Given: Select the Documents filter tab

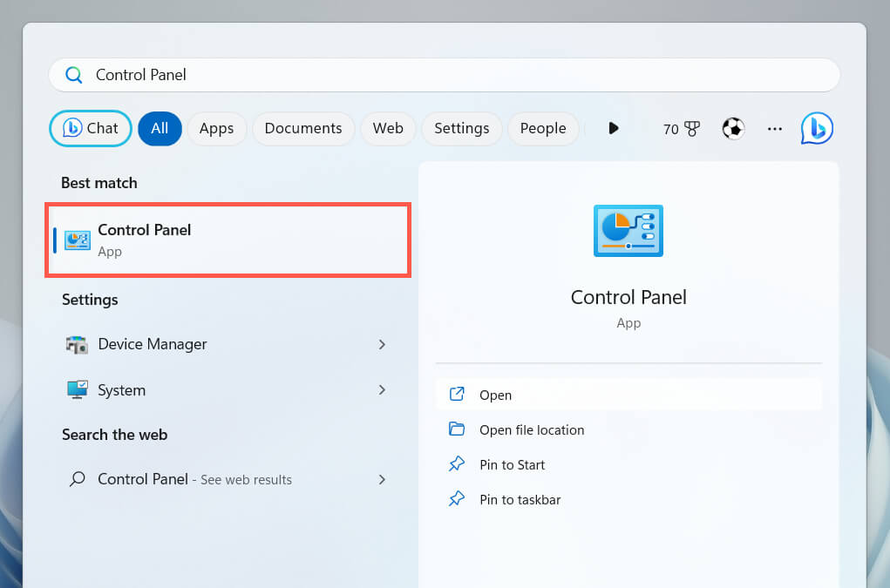Looking at the screenshot, I should tap(302, 128).
